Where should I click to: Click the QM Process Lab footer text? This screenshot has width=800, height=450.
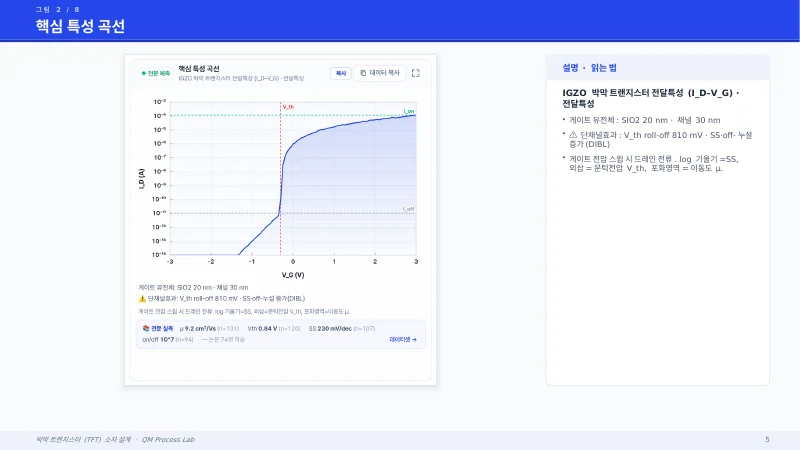click(x=168, y=439)
